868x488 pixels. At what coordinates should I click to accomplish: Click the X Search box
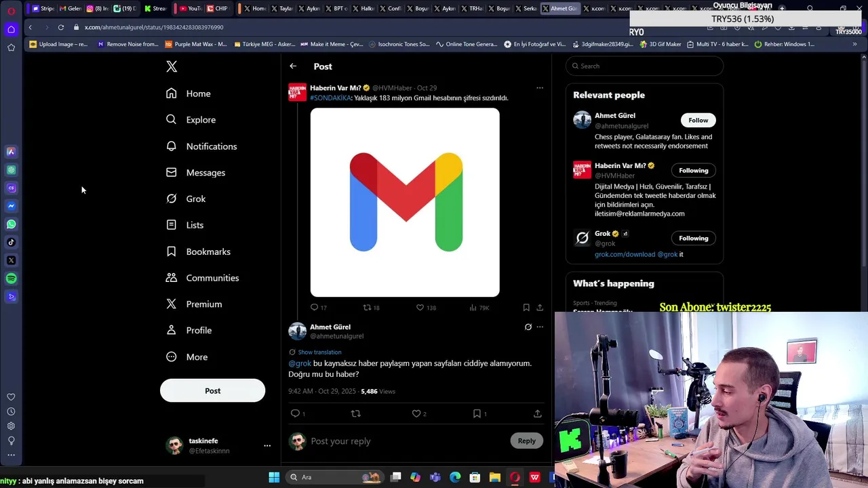(x=644, y=66)
